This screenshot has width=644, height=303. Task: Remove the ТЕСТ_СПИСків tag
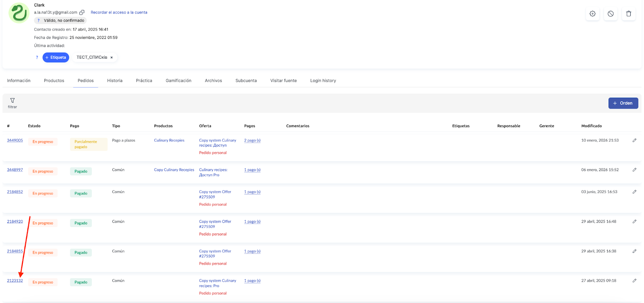click(x=111, y=57)
